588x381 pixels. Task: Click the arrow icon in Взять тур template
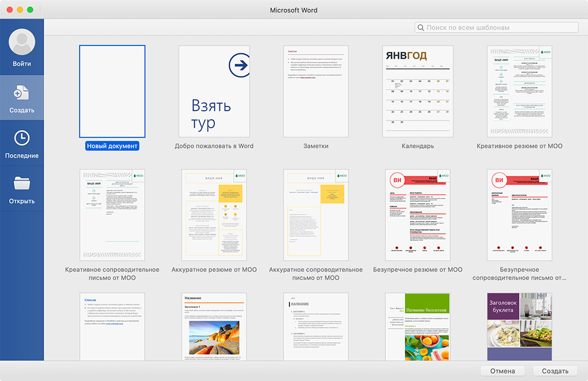pyautogui.click(x=239, y=66)
